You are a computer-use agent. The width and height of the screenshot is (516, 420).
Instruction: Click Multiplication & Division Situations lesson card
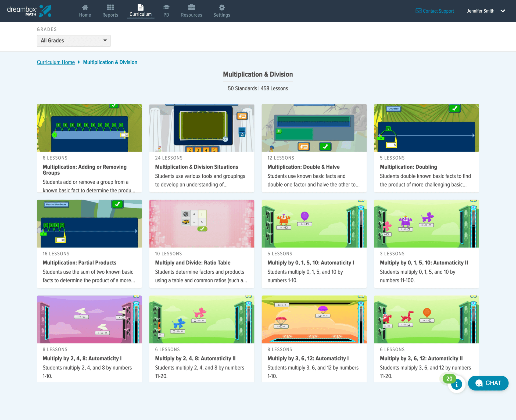coord(202,148)
